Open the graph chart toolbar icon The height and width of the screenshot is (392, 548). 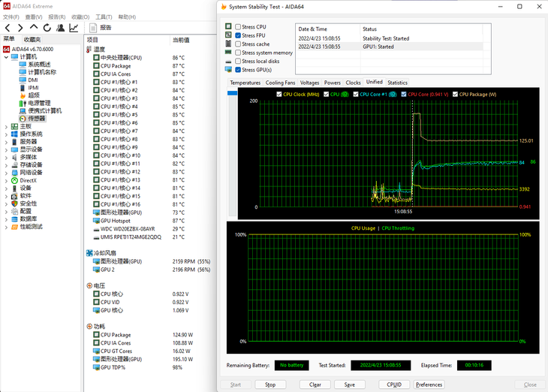pos(74,28)
